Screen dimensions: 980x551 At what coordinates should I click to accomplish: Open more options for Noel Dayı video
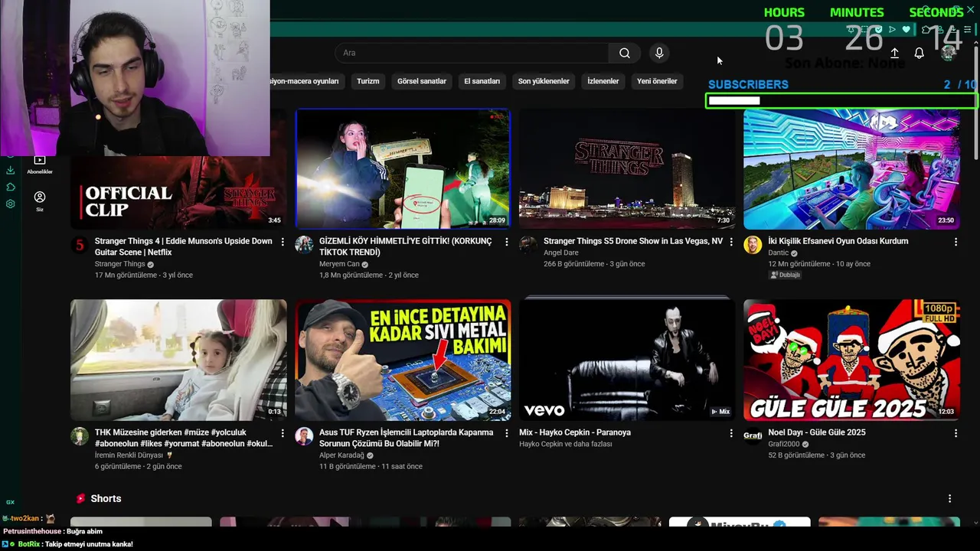(x=955, y=433)
